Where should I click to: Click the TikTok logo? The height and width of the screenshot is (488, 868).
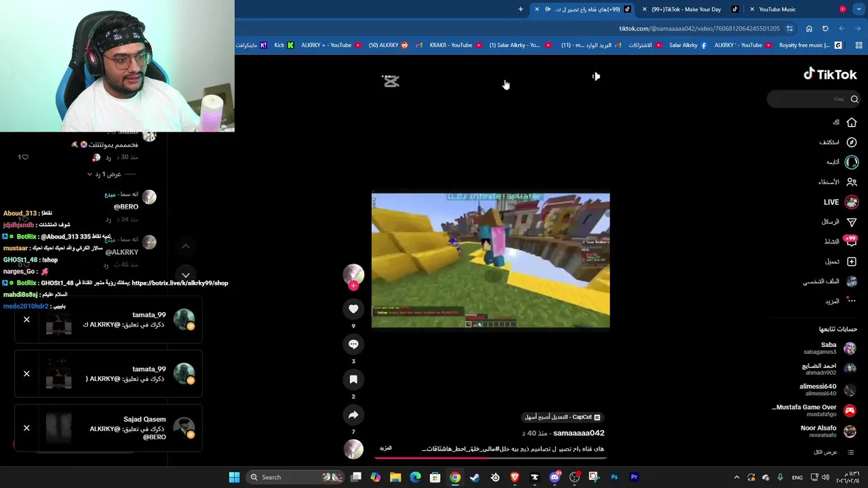(x=830, y=75)
